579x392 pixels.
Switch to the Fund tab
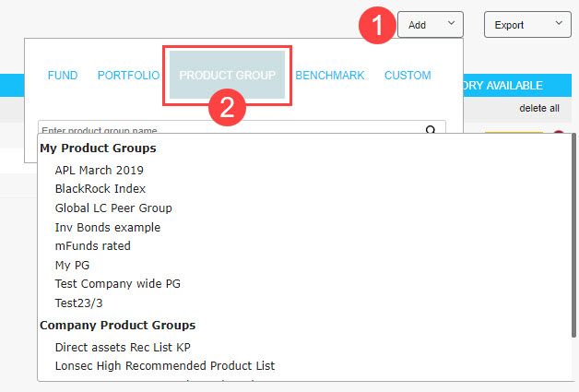pyautogui.click(x=63, y=76)
